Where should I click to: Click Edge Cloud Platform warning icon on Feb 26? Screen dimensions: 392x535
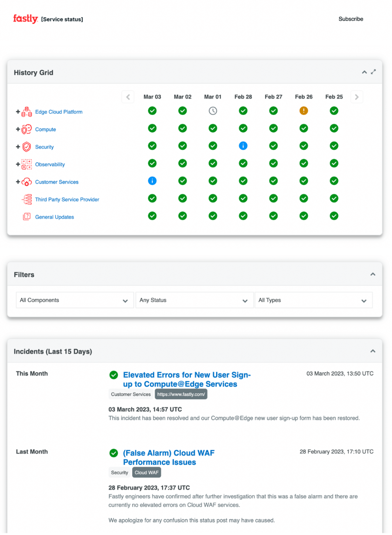pos(304,111)
